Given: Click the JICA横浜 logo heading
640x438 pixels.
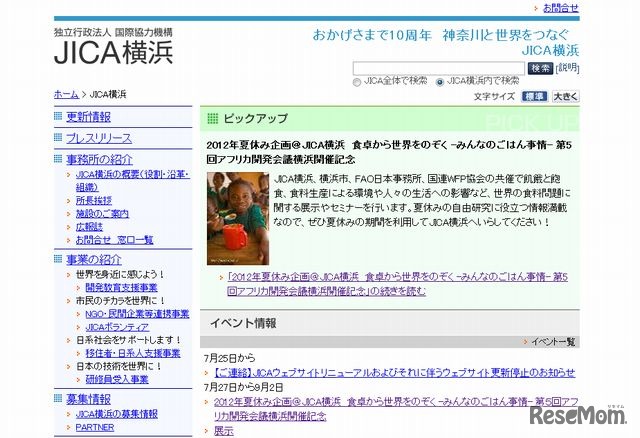Looking at the screenshot, I should pyautogui.click(x=113, y=53).
